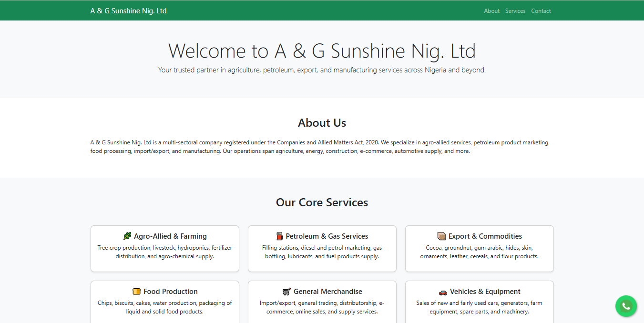Click the shopping cart icon beside General Merchandise
This screenshot has width=644, height=323.
(286, 292)
